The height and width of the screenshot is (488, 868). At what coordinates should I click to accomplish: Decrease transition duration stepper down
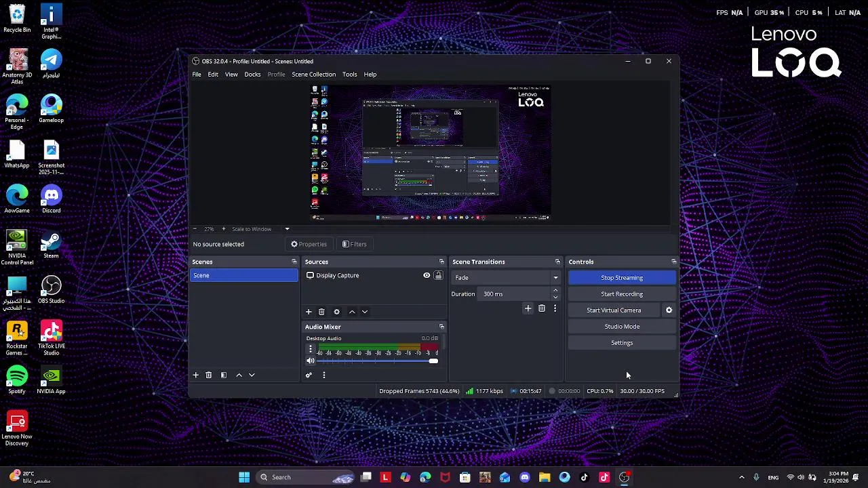point(555,297)
